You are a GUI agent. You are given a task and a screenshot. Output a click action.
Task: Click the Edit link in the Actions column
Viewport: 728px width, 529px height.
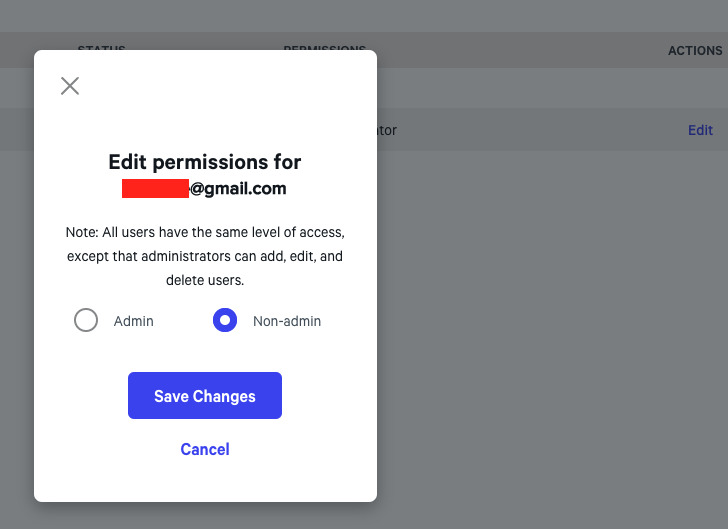pyautogui.click(x=700, y=130)
